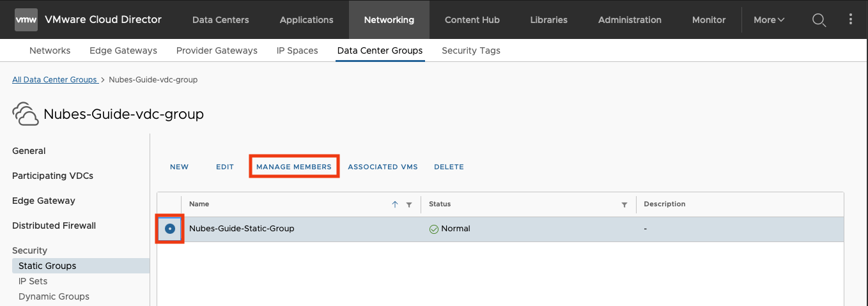The width and height of the screenshot is (868, 306).
Task: Click the Description column header
Action: tap(665, 204)
